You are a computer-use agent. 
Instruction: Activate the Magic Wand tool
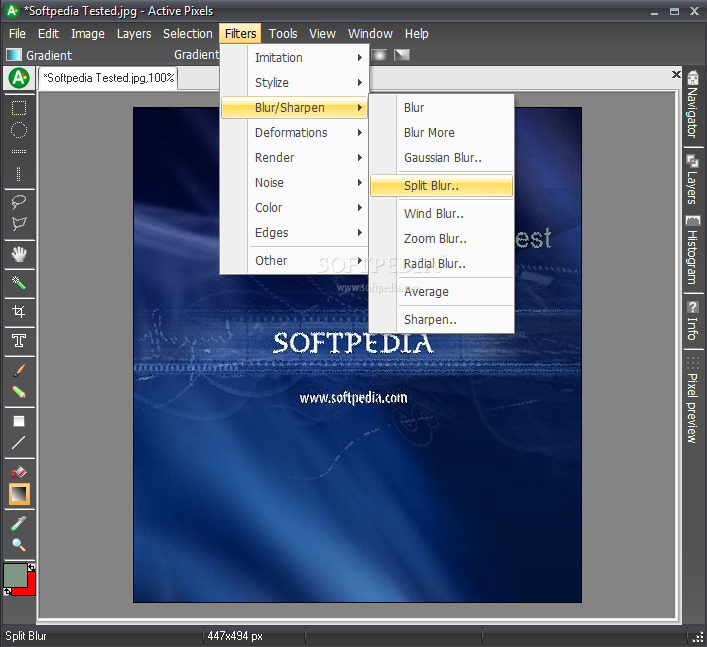coord(18,283)
